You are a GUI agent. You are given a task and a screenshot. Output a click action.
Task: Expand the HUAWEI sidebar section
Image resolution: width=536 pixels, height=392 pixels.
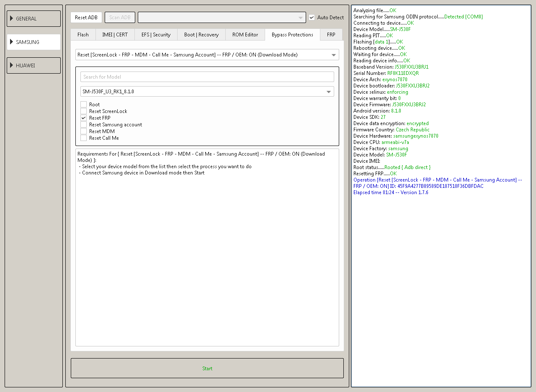(x=33, y=66)
